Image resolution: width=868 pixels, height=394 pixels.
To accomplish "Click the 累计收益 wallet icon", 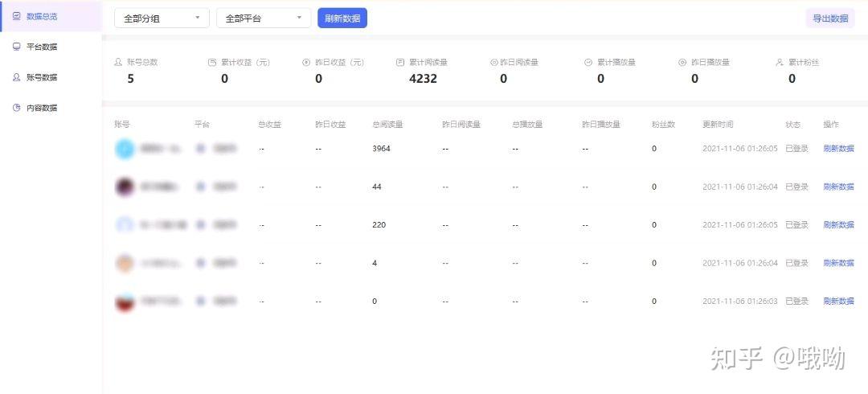I will (212, 62).
